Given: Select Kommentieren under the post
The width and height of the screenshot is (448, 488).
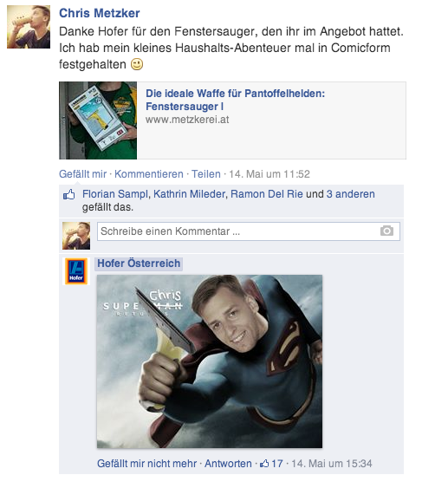Looking at the screenshot, I should [149, 174].
